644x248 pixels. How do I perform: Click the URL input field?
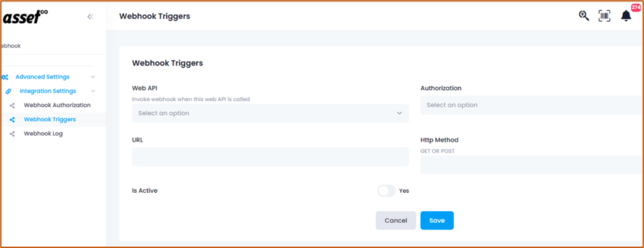(x=270, y=157)
